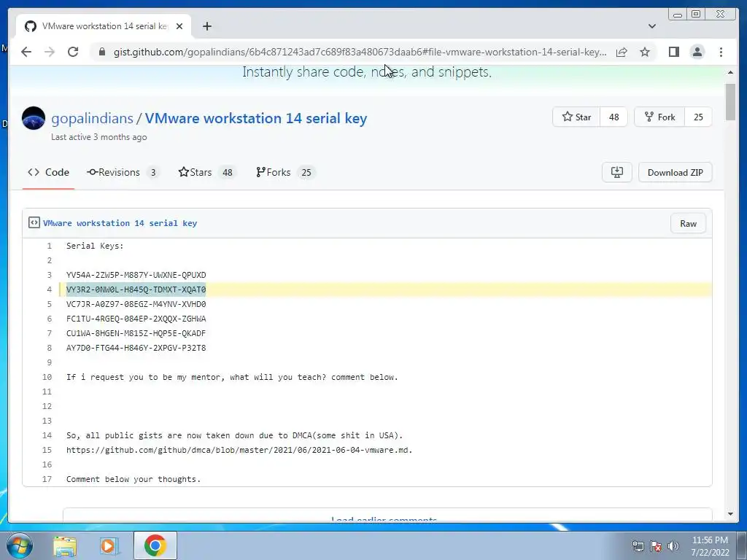The width and height of the screenshot is (747, 560).
Task: Click the key starting with VC7JR
Action: click(x=136, y=304)
